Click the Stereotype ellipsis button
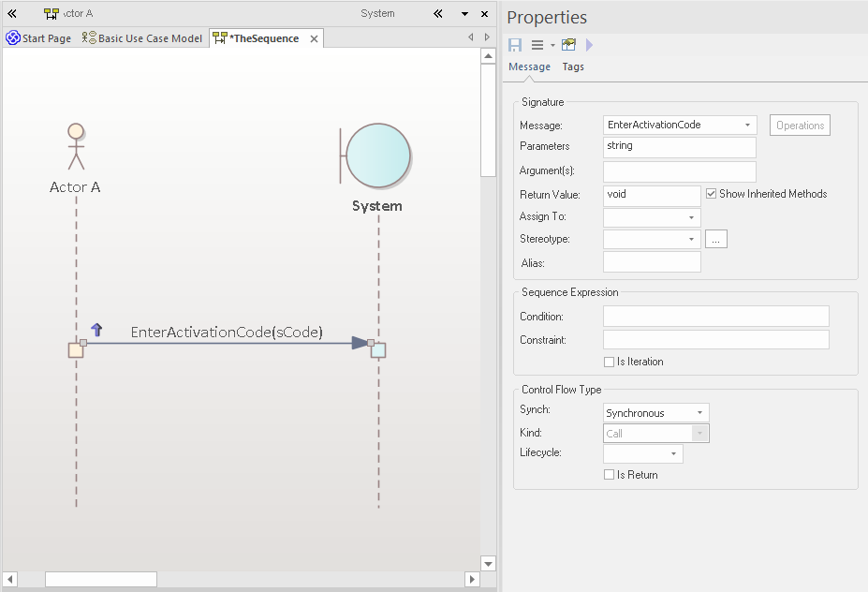The image size is (868, 592). [x=716, y=239]
